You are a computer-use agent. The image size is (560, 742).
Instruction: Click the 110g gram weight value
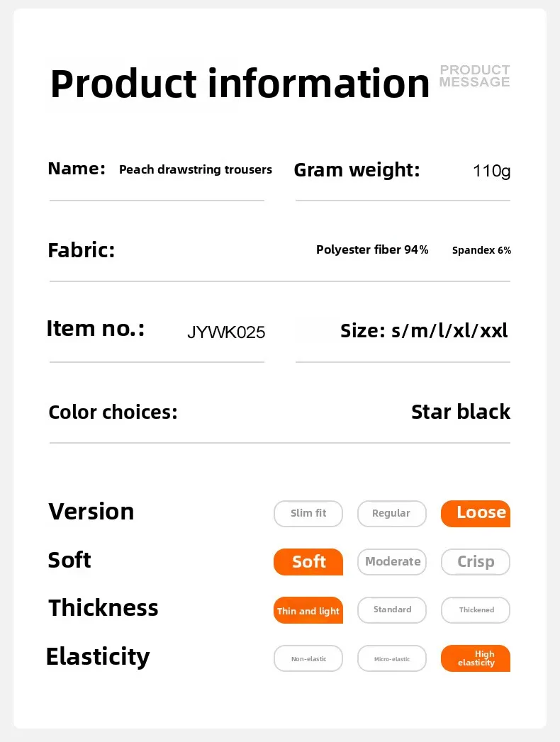[x=491, y=171]
